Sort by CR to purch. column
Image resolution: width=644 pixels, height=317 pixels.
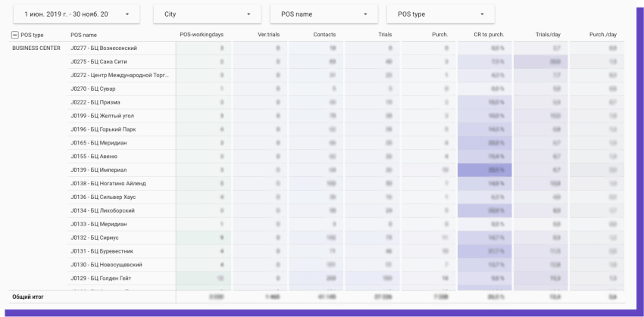tap(491, 35)
